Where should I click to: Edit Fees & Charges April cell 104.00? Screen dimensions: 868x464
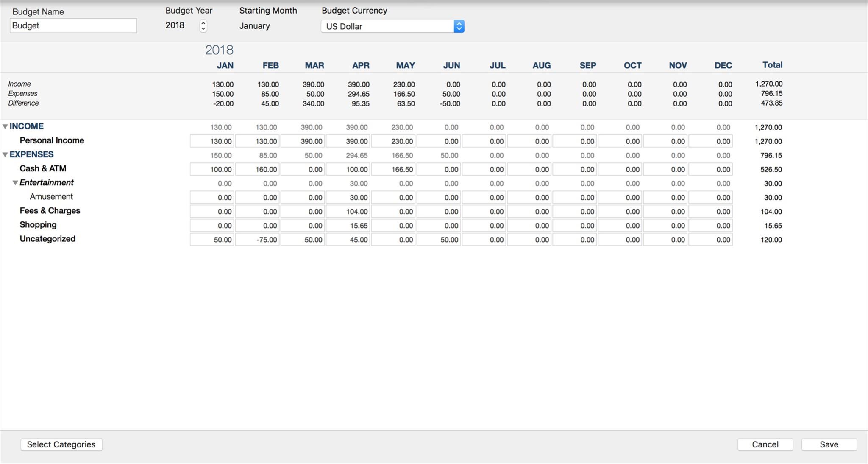[348, 211]
